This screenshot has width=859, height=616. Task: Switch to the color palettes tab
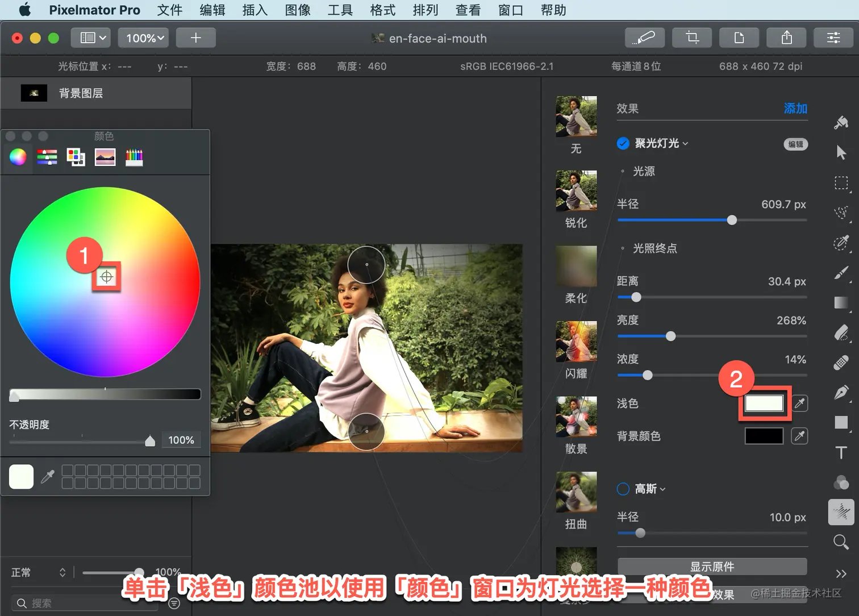pos(76,157)
